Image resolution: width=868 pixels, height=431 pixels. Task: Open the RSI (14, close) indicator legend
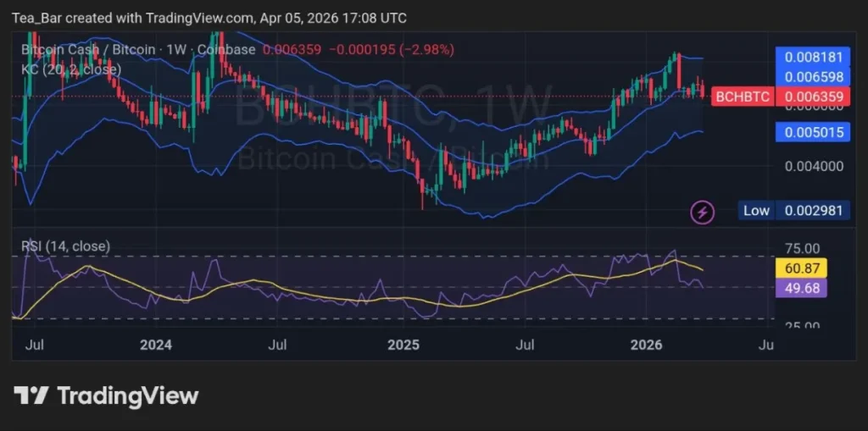65,246
